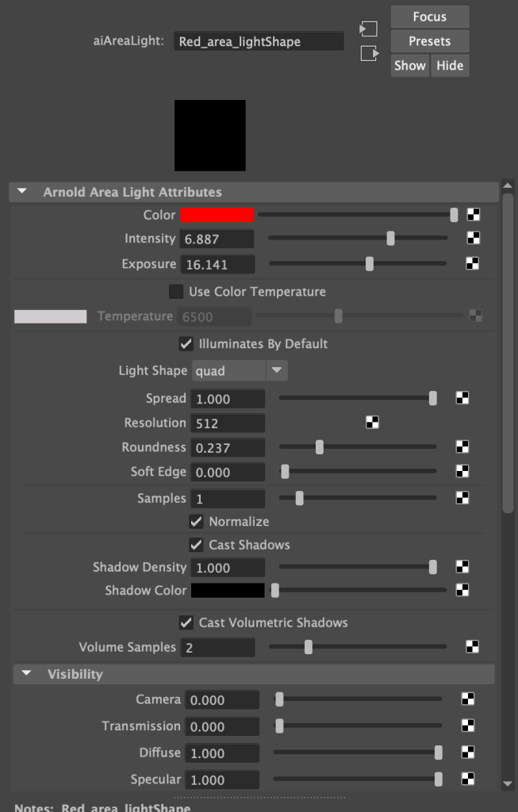
Task: Uncheck Illuminates By Default
Action: [186, 343]
